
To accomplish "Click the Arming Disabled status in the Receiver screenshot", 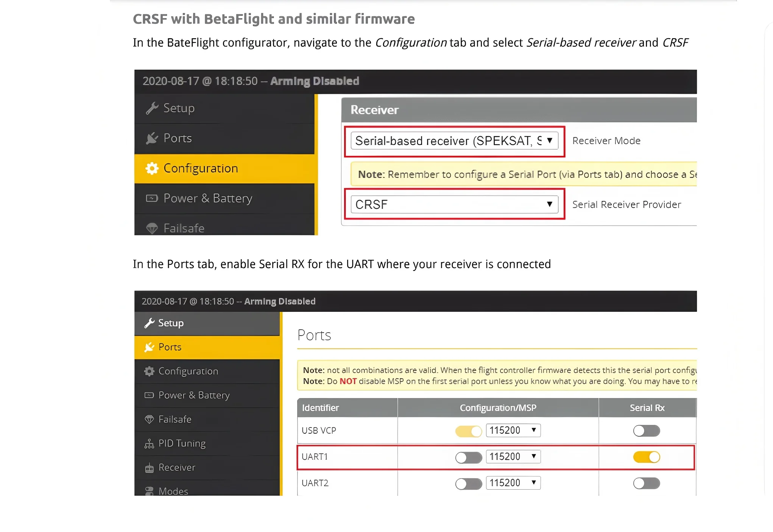I will 315,81.
